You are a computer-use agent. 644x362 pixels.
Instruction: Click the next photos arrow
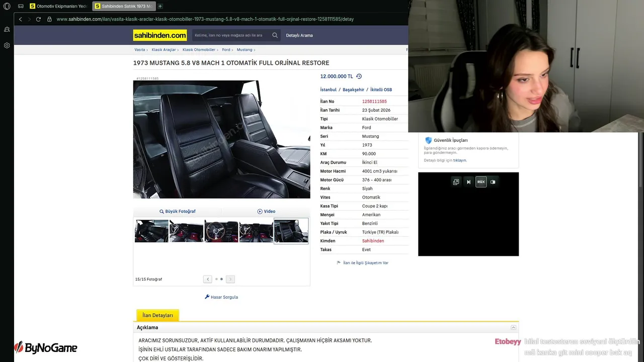tap(230, 279)
